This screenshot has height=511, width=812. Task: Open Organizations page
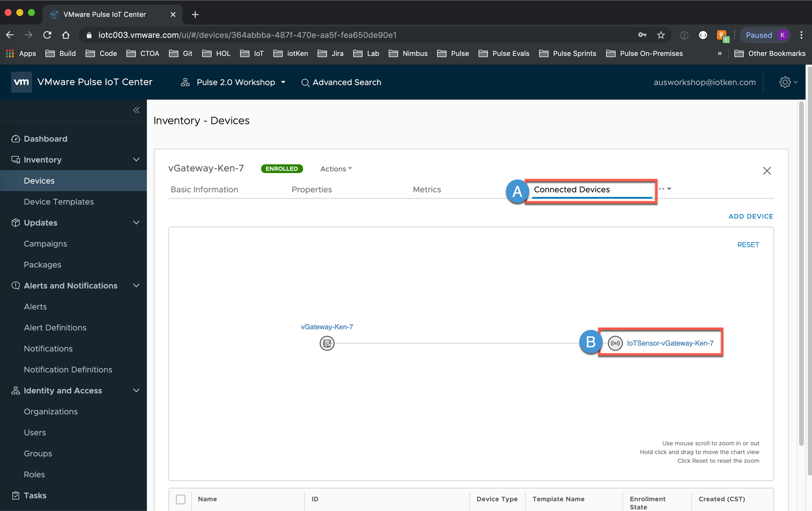(x=51, y=412)
